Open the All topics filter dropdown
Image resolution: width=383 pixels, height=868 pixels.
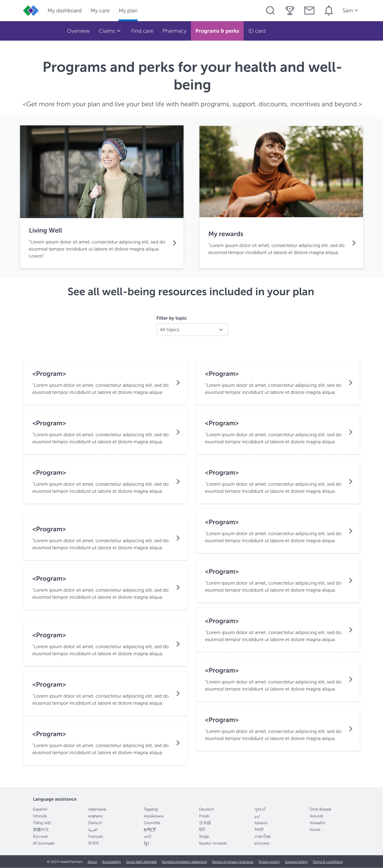point(192,330)
